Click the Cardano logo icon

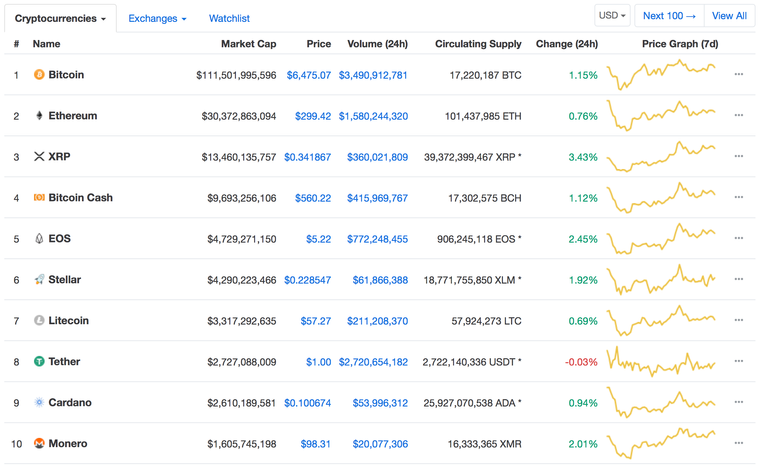click(x=39, y=402)
